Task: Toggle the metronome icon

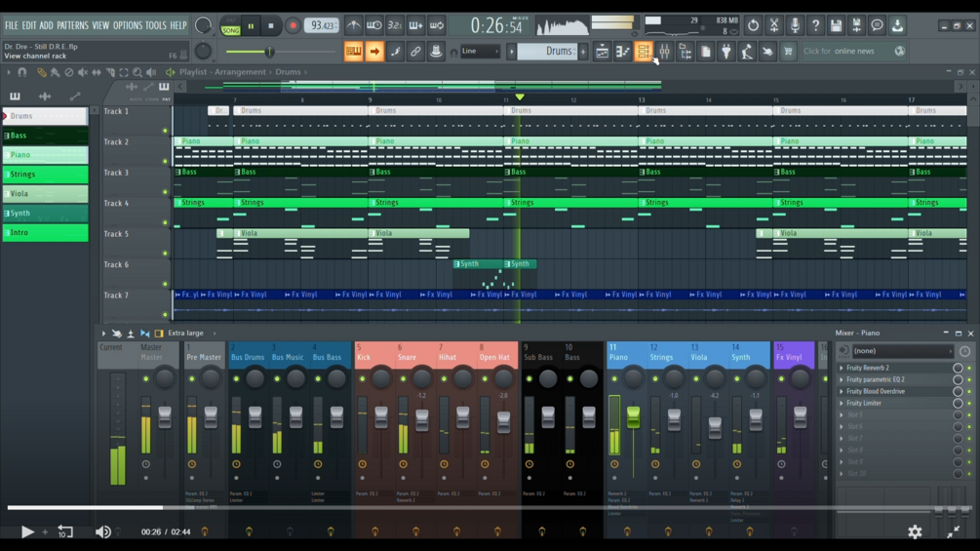Action: [x=353, y=25]
